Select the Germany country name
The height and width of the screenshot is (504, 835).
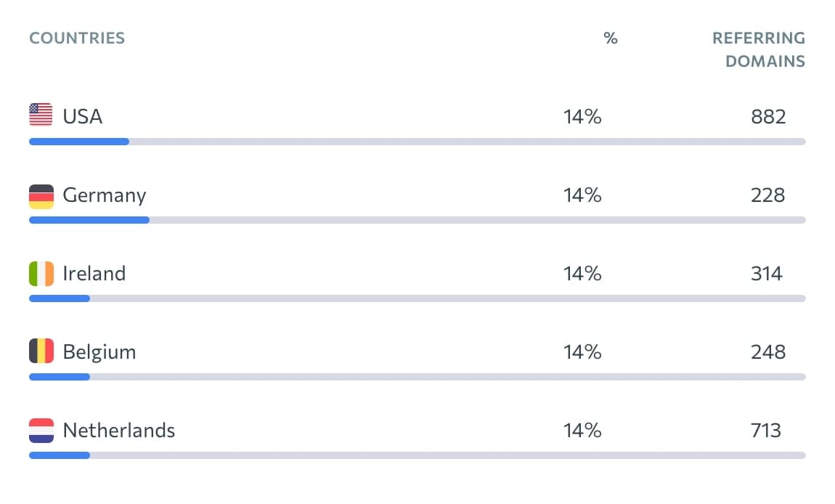tap(105, 195)
